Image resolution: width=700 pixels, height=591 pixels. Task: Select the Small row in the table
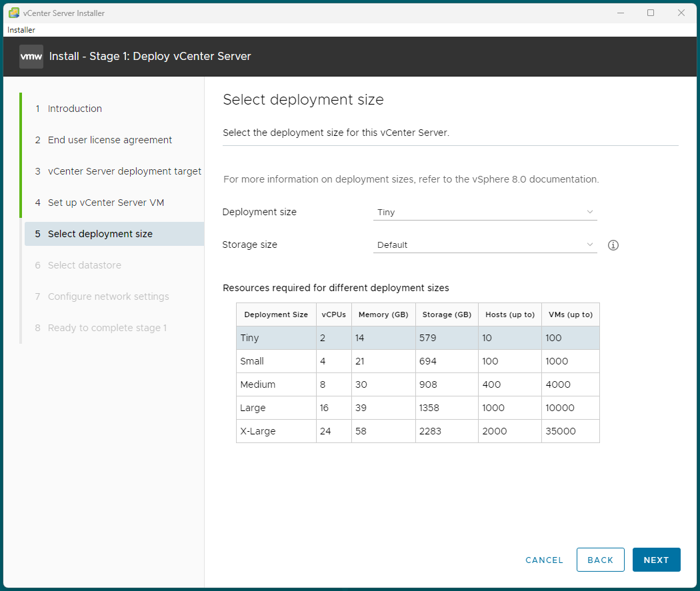(x=418, y=361)
